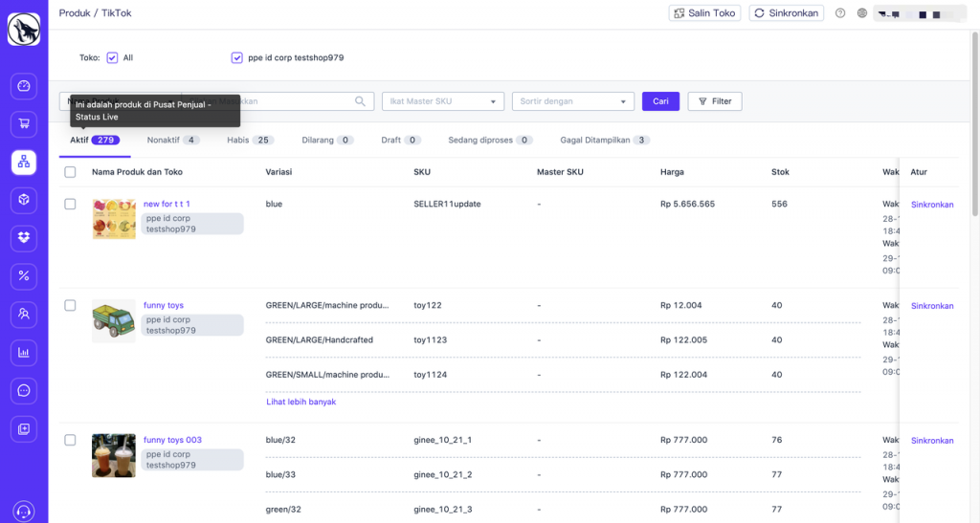Click the search magnifier icon

pos(360,101)
